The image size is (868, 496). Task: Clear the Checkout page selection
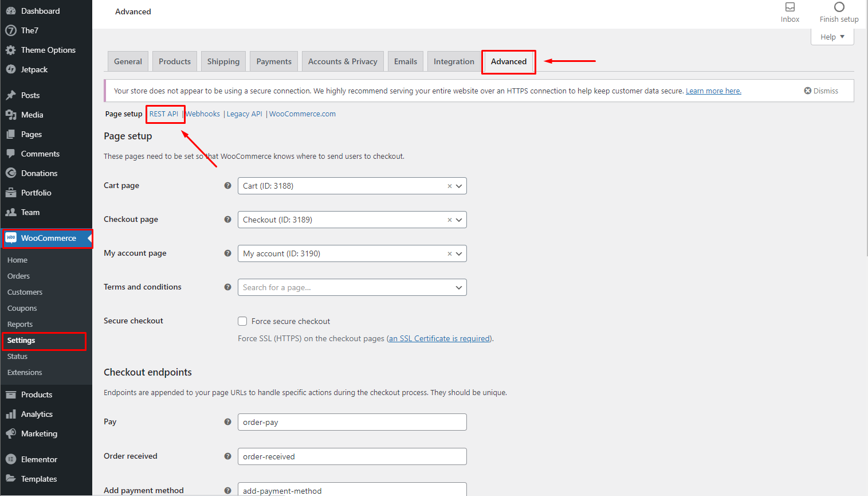pyautogui.click(x=450, y=220)
